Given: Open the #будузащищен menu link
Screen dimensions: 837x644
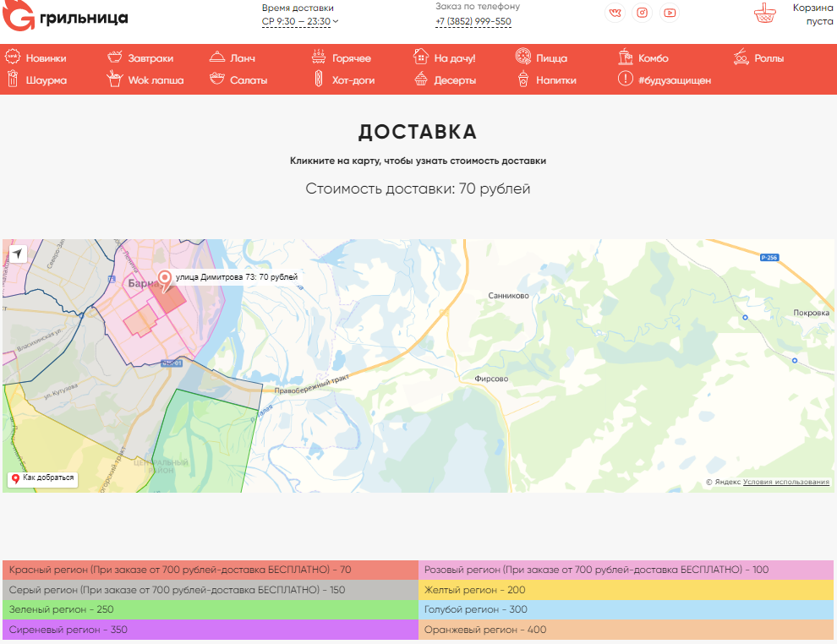Looking at the screenshot, I should point(675,80).
